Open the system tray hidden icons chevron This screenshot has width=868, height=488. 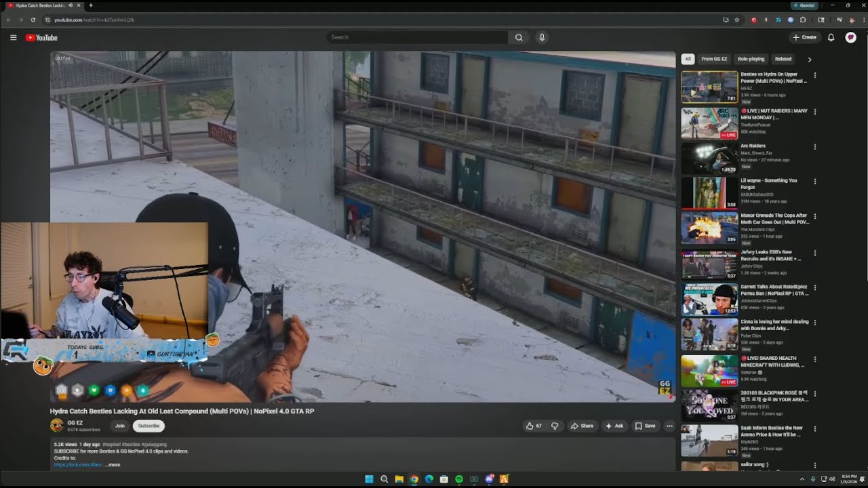coord(802,479)
